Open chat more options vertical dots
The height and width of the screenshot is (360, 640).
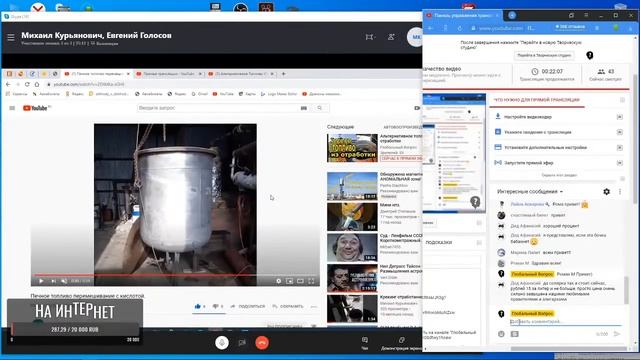tap(620, 191)
